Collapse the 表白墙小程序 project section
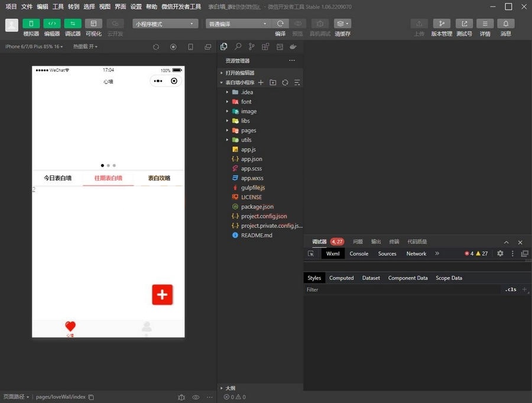The height and width of the screenshot is (403, 532). pyautogui.click(x=239, y=82)
